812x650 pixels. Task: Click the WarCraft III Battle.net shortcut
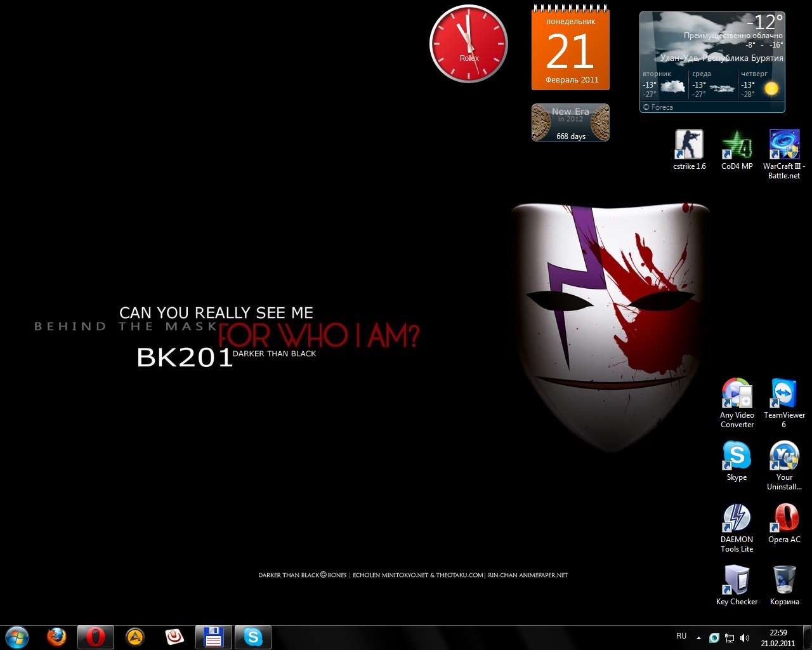784,145
